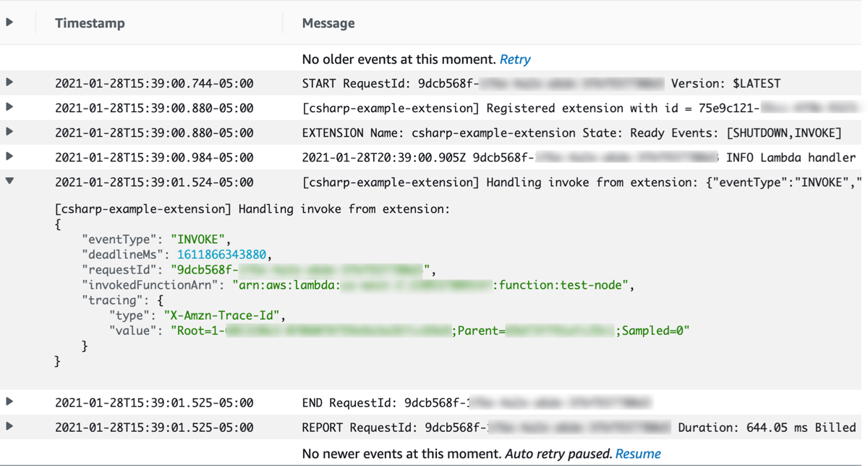Sort by the Timestamp column header

coord(90,23)
